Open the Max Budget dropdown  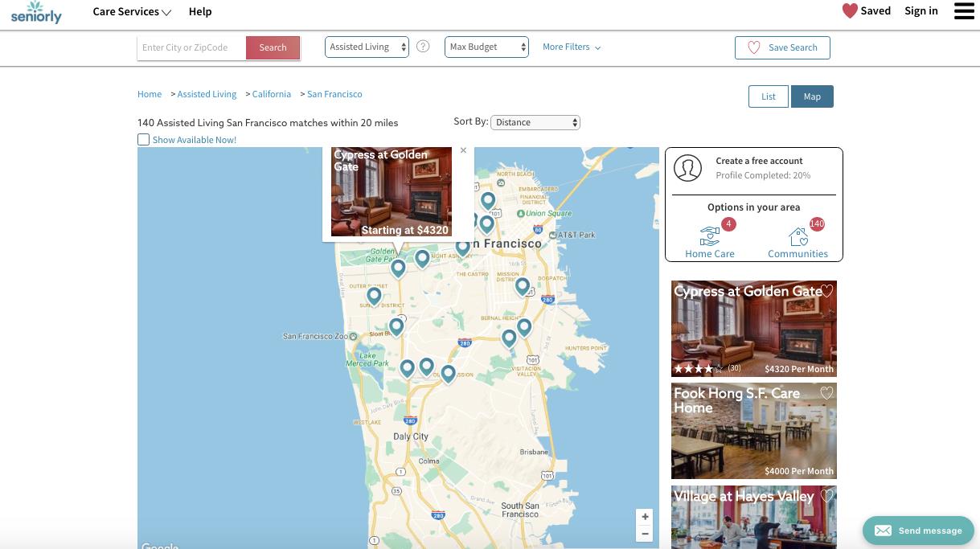pyautogui.click(x=486, y=47)
